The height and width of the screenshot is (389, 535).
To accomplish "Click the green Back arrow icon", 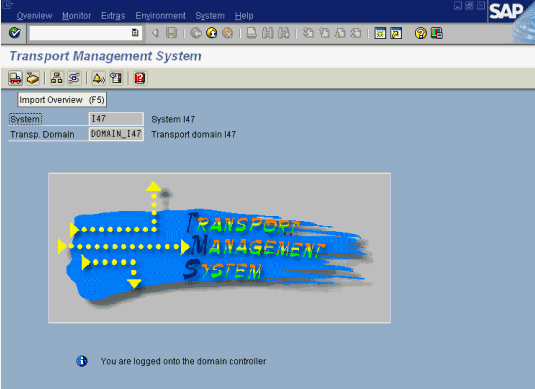I will tap(196, 33).
